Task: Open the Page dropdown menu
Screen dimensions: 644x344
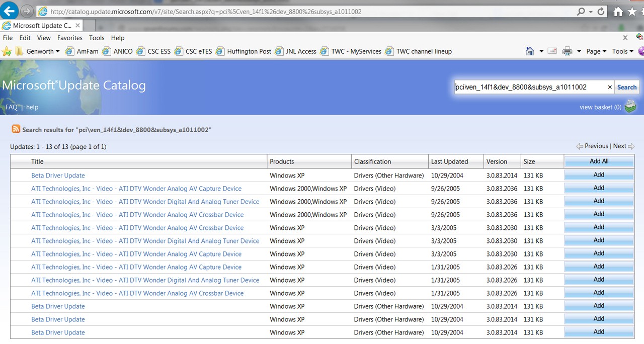Action: pyautogui.click(x=596, y=51)
